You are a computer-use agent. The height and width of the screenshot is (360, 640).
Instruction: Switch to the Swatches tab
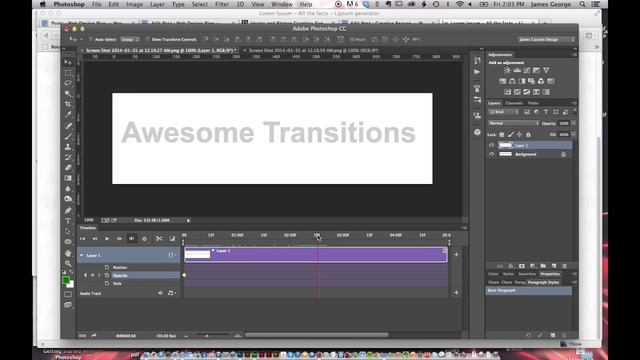coord(527,274)
